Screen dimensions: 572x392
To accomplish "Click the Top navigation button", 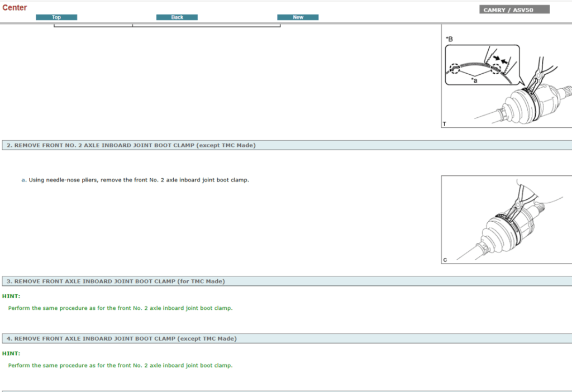I will click(x=56, y=17).
